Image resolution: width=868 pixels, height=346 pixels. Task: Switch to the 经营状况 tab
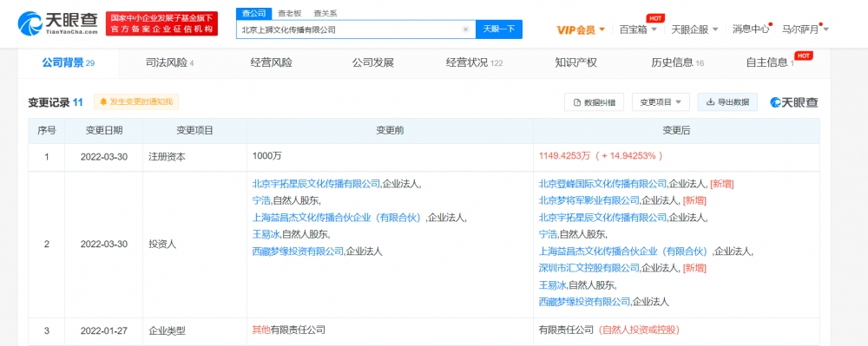pos(475,62)
